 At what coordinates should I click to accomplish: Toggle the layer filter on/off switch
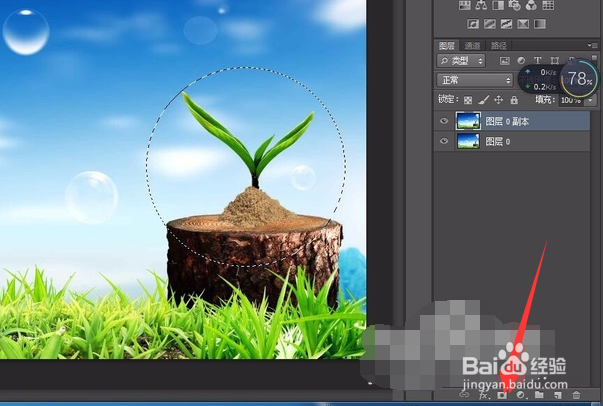tap(595, 58)
